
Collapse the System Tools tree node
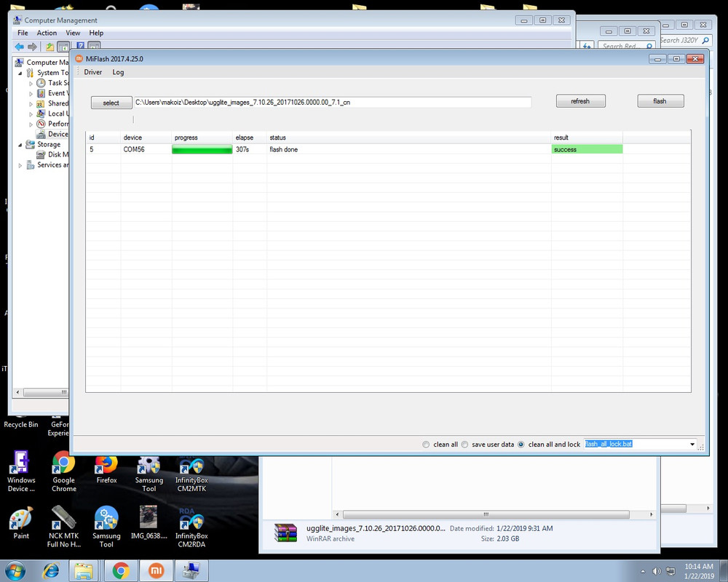coord(20,73)
